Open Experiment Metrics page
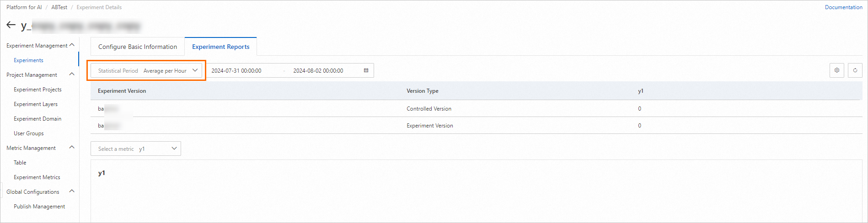This screenshot has width=868, height=223. point(37,177)
